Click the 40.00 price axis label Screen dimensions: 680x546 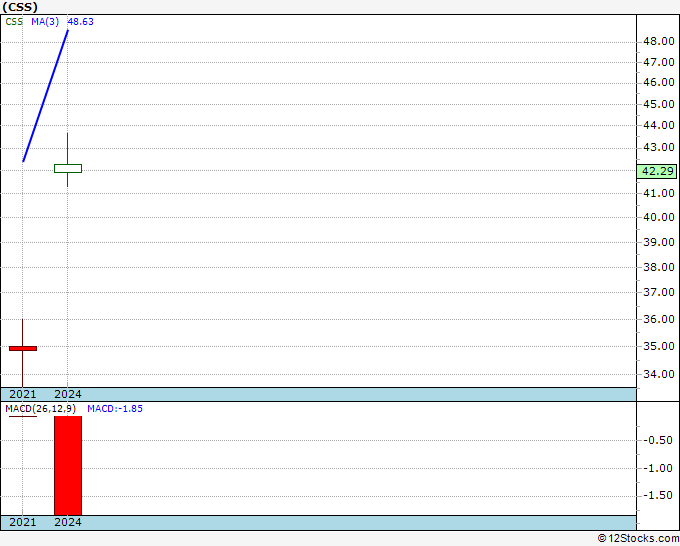(659, 217)
